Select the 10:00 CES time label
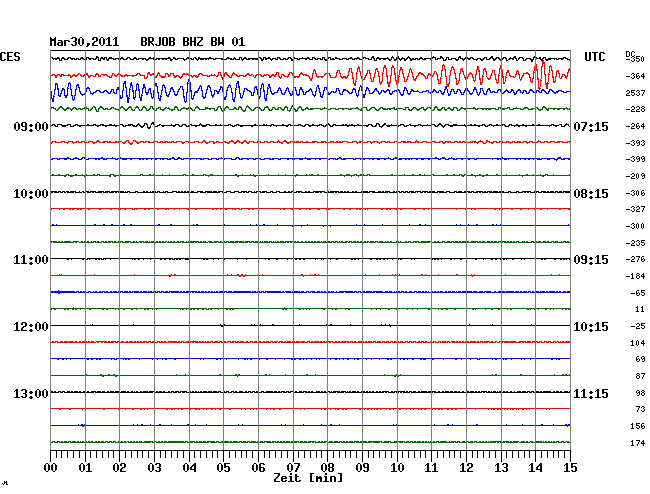This screenshot has width=650, height=494. coord(31,194)
